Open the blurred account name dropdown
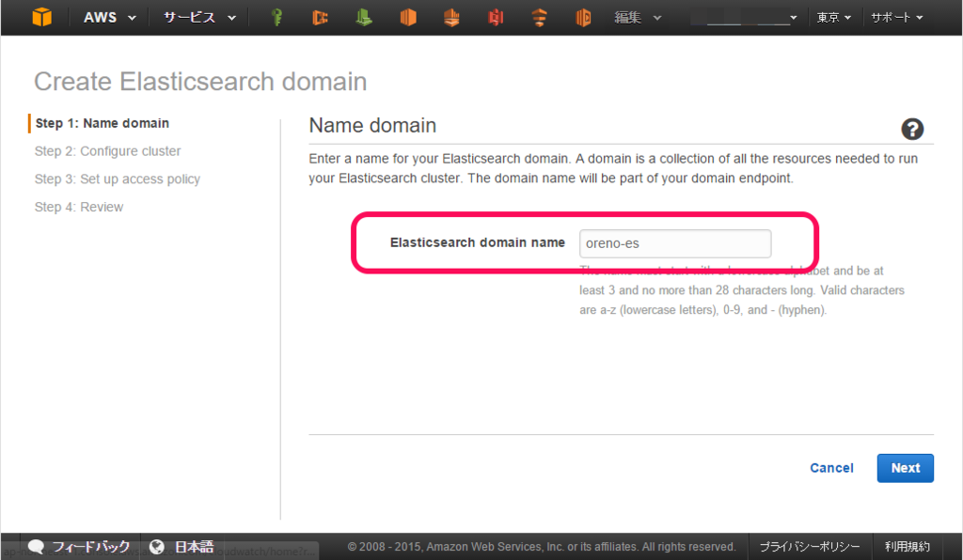 point(744,18)
